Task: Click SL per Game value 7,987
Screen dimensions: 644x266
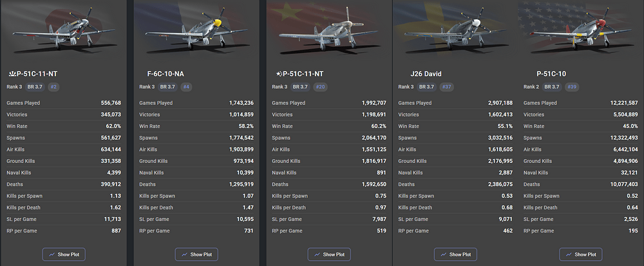Action: click(x=379, y=219)
